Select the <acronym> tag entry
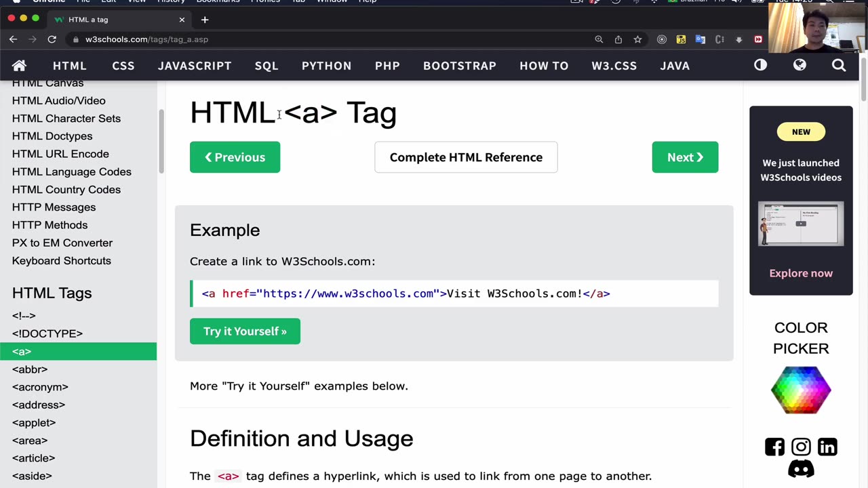 point(40,387)
